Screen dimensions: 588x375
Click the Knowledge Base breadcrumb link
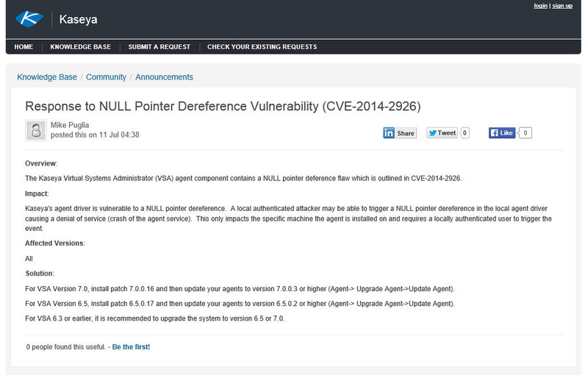coord(47,77)
